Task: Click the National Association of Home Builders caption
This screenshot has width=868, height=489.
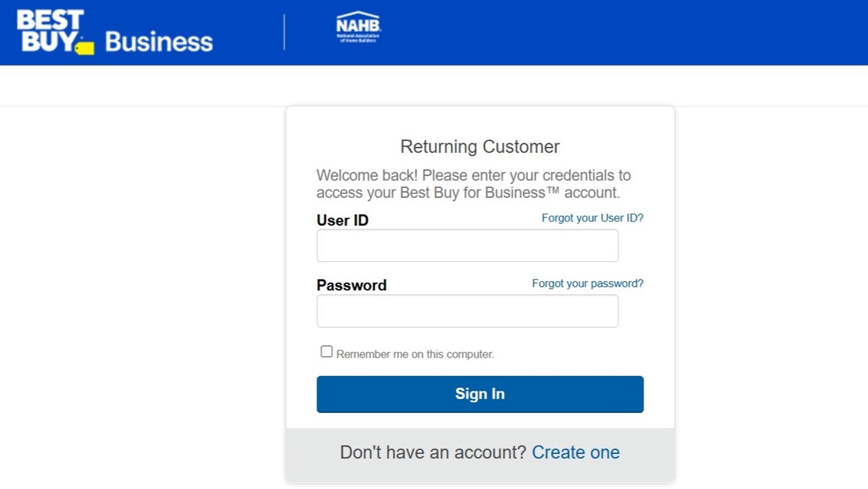Action: (x=359, y=39)
